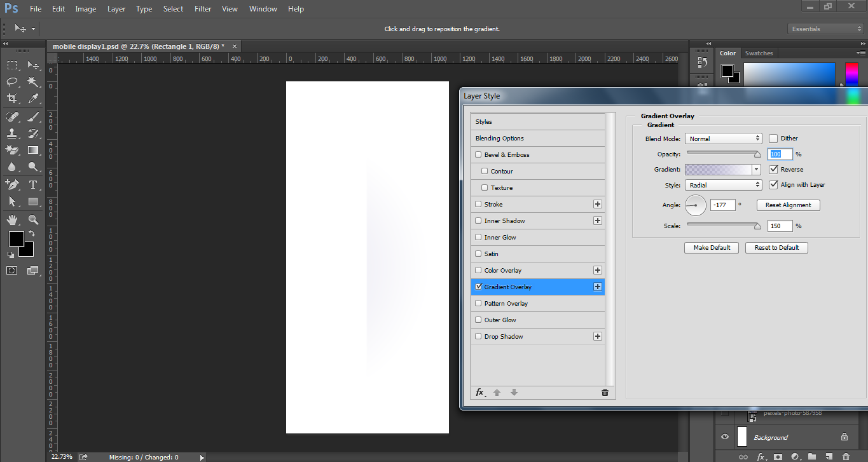Open the Blend Mode dropdown
Screen dimensions: 868x462
click(x=723, y=139)
